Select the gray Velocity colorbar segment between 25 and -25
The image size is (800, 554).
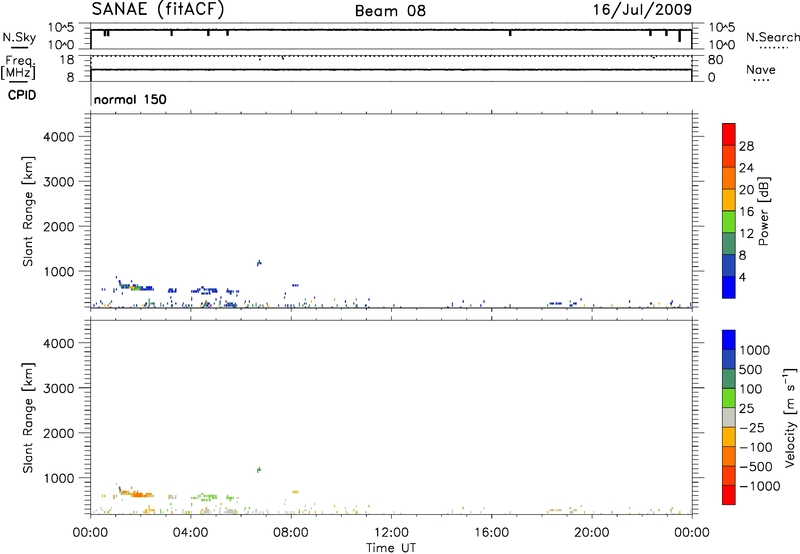(x=729, y=418)
